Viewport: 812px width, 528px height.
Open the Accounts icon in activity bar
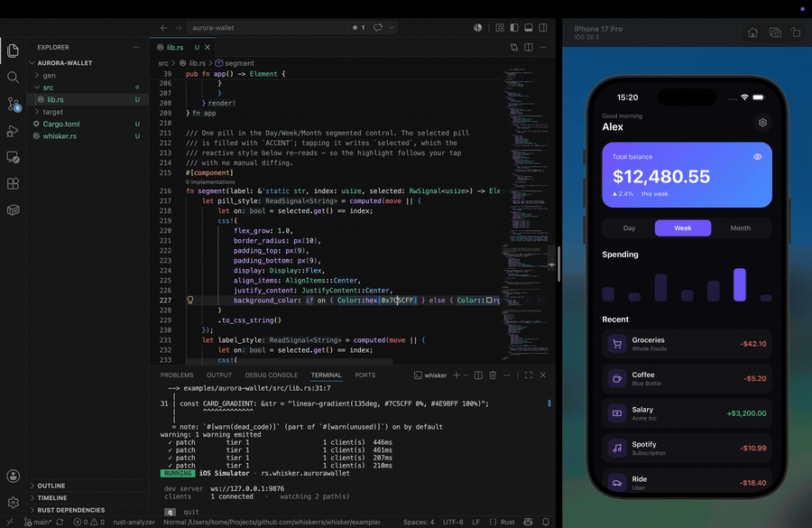pyautogui.click(x=13, y=476)
